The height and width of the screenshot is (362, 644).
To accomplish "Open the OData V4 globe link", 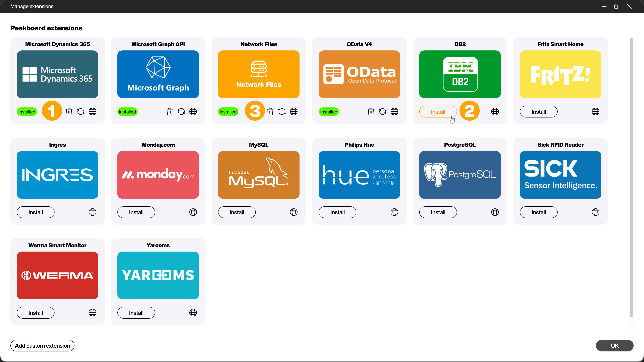I will pyautogui.click(x=394, y=112).
